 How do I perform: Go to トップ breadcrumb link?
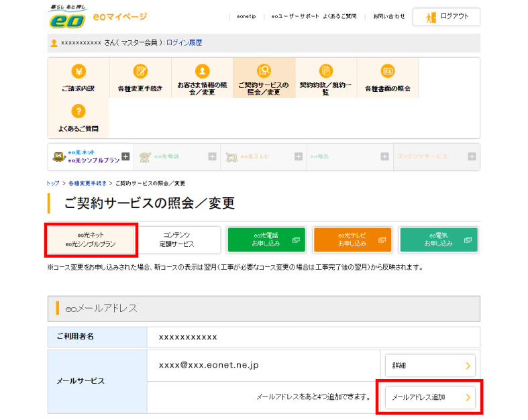tap(53, 184)
